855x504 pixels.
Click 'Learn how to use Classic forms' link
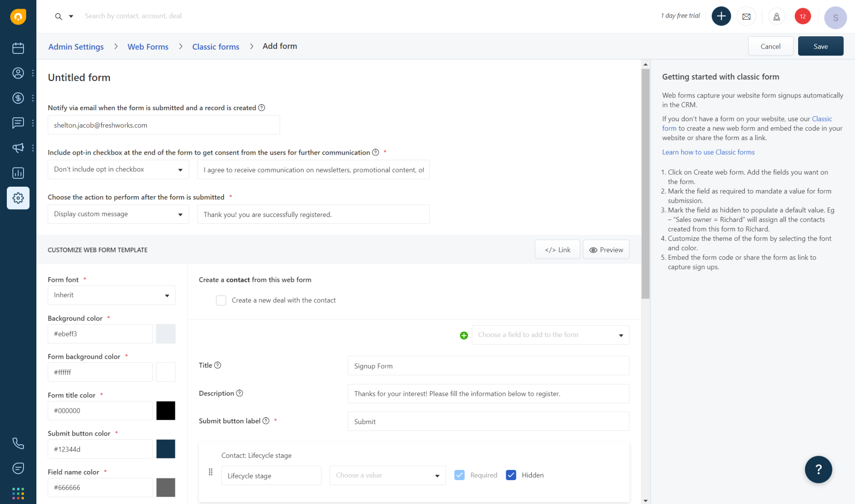(708, 152)
